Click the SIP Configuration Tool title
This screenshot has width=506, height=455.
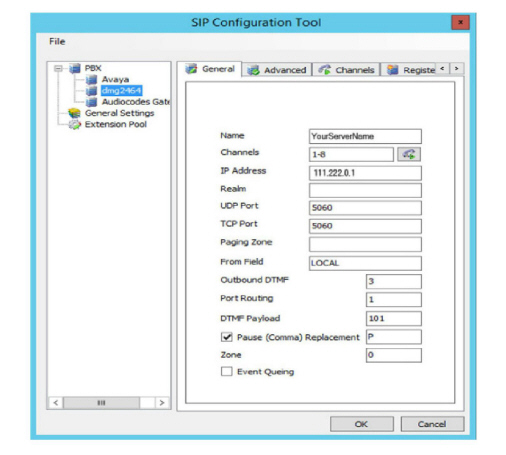coord(256,23)
